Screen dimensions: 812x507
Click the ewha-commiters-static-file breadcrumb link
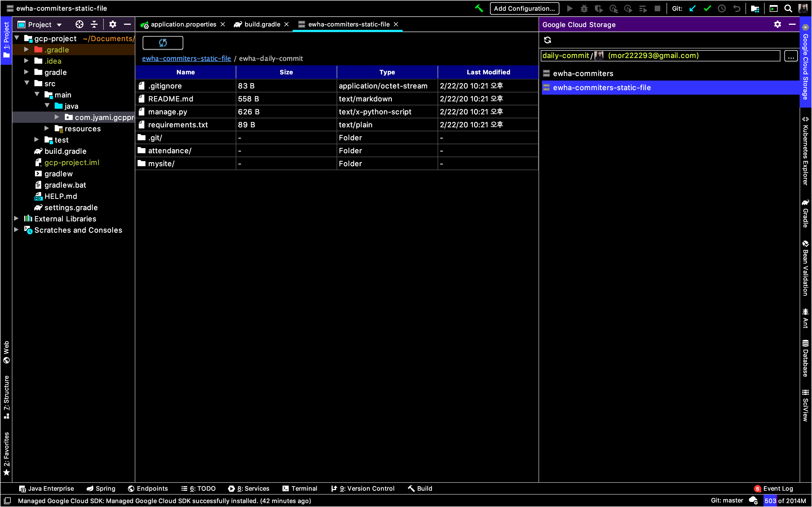(186, 58)
